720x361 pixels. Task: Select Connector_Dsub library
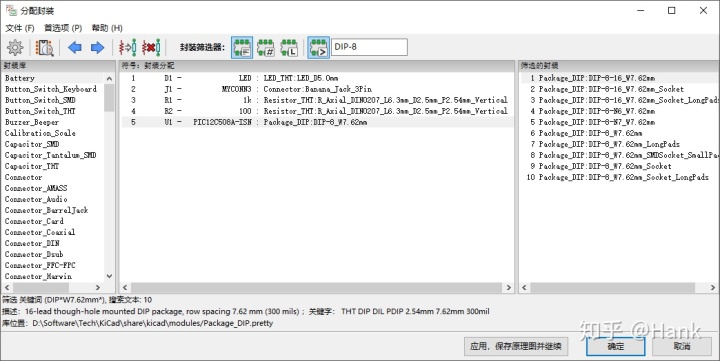pos(54,254)
